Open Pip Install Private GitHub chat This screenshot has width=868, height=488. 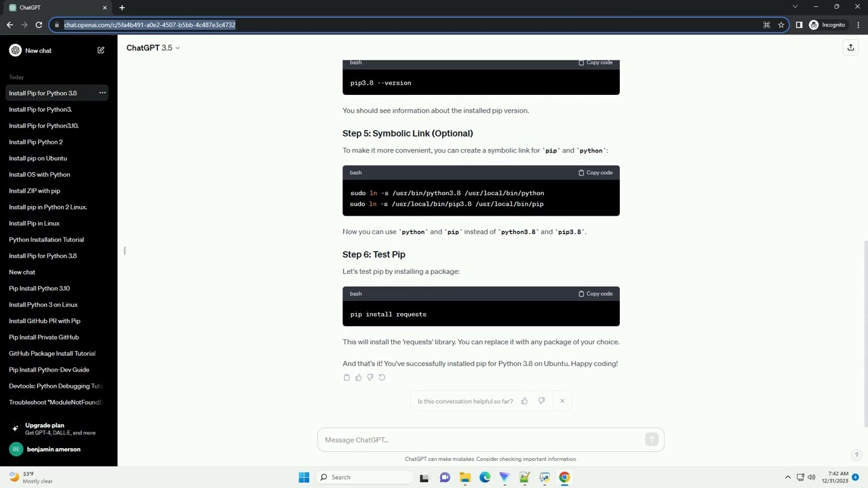[x=58, y=337]
